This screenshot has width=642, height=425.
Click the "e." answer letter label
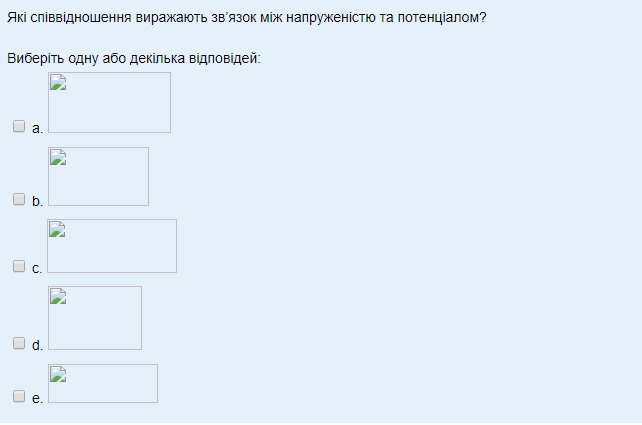point(37,398)
